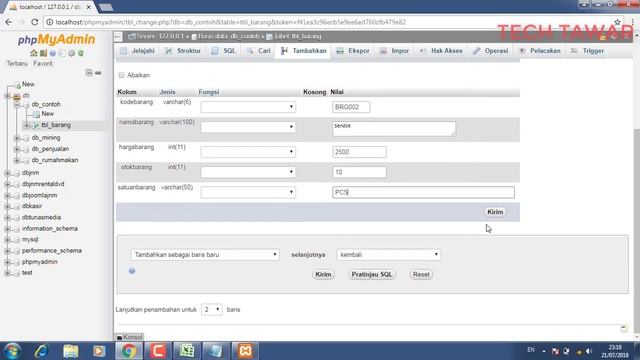Open Fungsi dropdown for kodebarang
Screen dimensions: 640x360
(x=248, y=107)
